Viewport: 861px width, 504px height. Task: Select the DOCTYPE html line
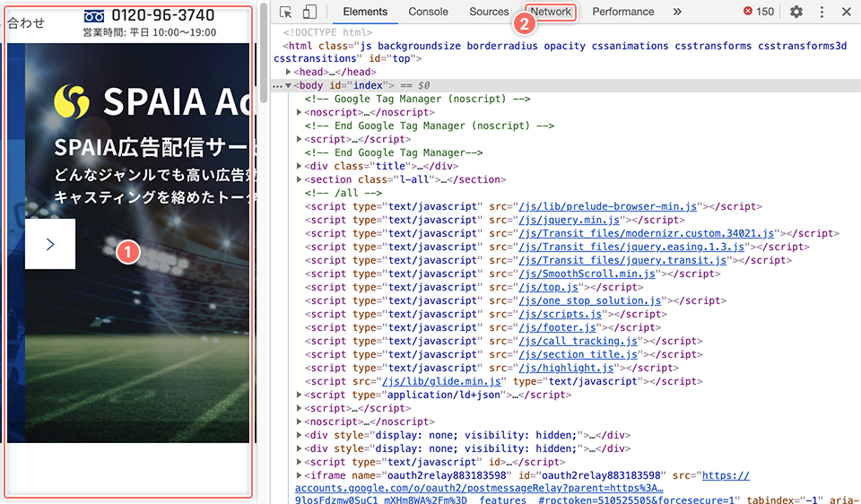[328, 32]
